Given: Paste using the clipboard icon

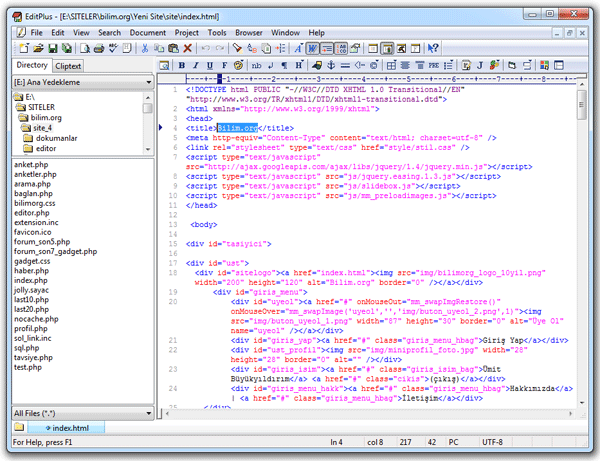Looking at the screenshot, I should [173, 48].
